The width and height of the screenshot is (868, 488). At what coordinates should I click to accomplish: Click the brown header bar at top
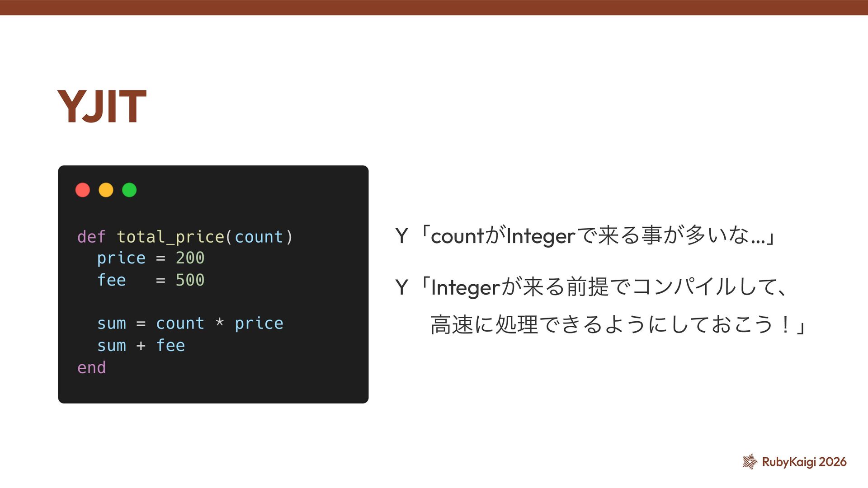coord(434,8)
